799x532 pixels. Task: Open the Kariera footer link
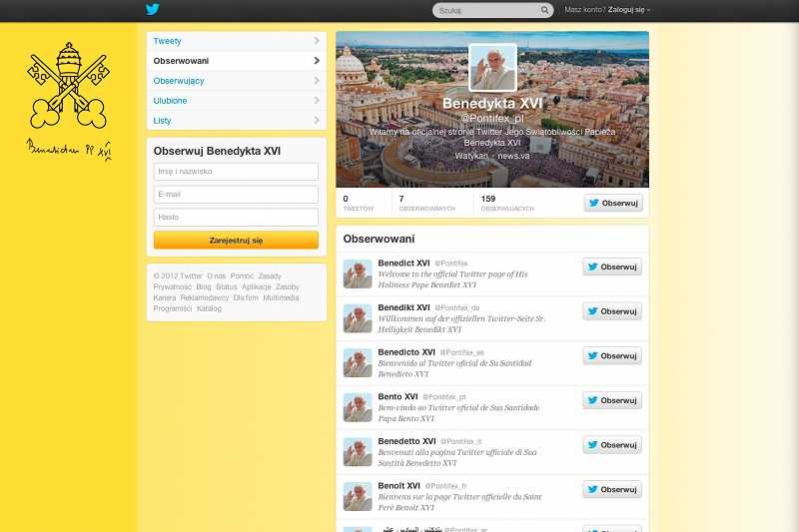[165, 297]
